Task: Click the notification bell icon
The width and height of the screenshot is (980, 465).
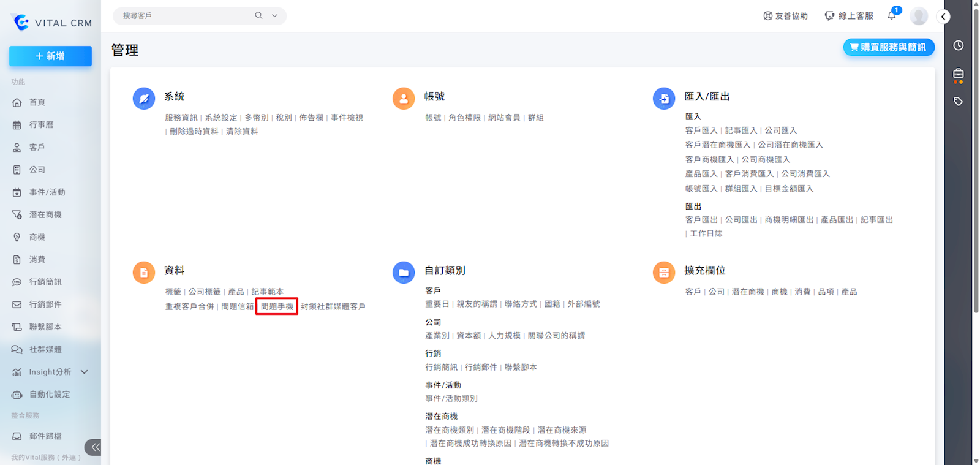Action: tap(892, 16)
